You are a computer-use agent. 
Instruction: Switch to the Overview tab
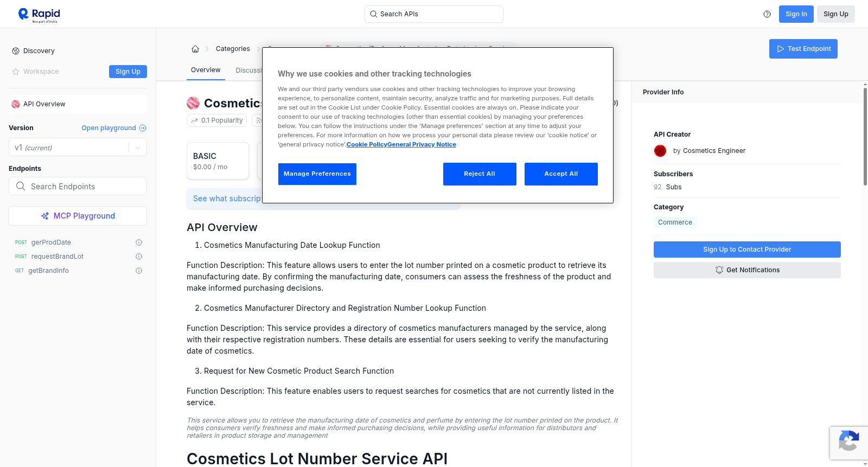[206, 70]
